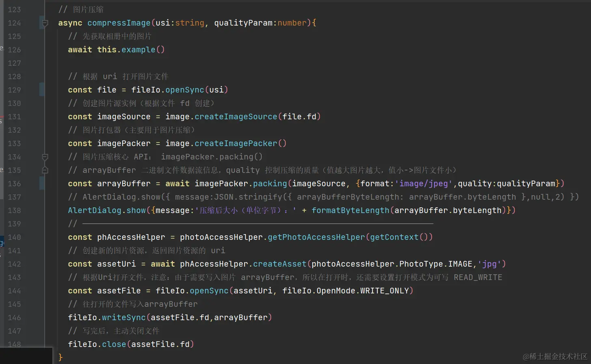The image size is (591, 364).
Task: Click the compressImage method name
Action: pyautogui.click(x=119, y=23)
